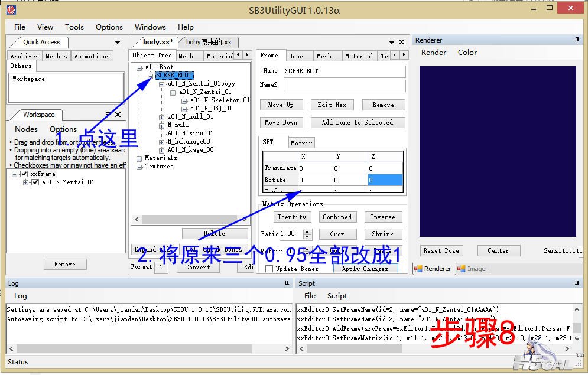Open the Tools menu
The image size is (588, 375).
click(74, 27)
